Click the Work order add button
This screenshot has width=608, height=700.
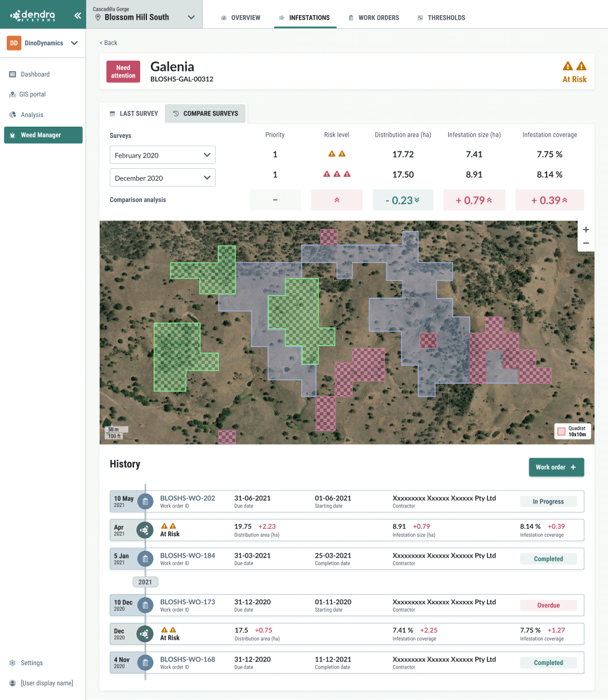(x=556, y=467)
